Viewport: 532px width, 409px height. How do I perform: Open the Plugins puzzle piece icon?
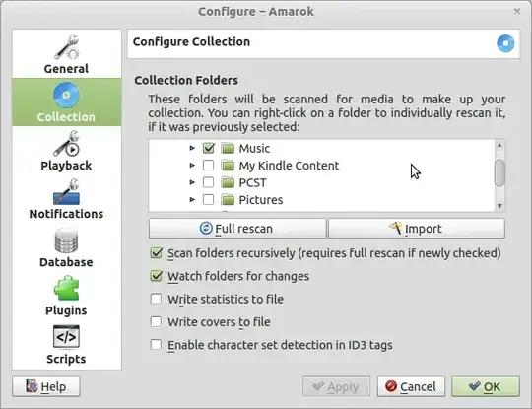tap(67, 288)
